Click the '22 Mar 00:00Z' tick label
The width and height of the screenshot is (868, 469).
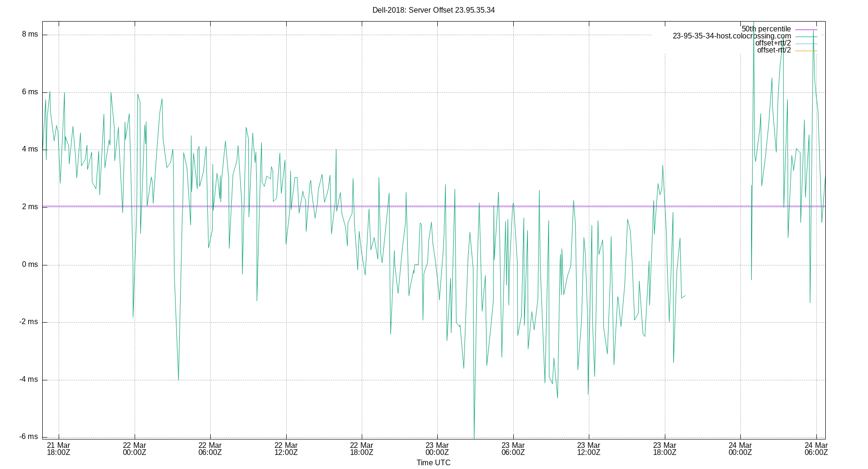(134, 449)
